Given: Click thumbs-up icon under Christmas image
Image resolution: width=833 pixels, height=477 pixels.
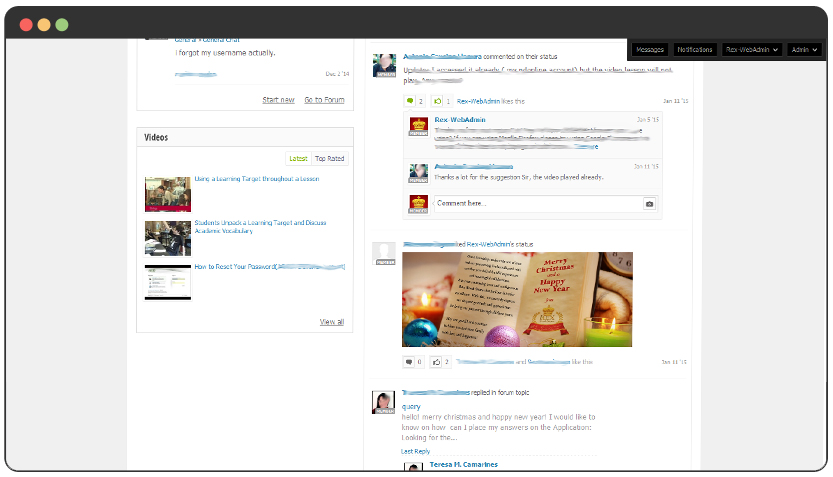Looking at the screenshot, I should pos(436,362).
